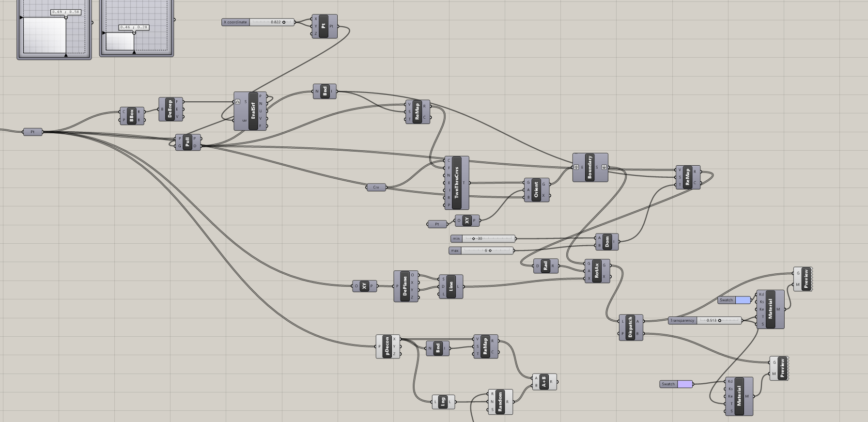Click the min slider set to -30

[x=488, y=238]
